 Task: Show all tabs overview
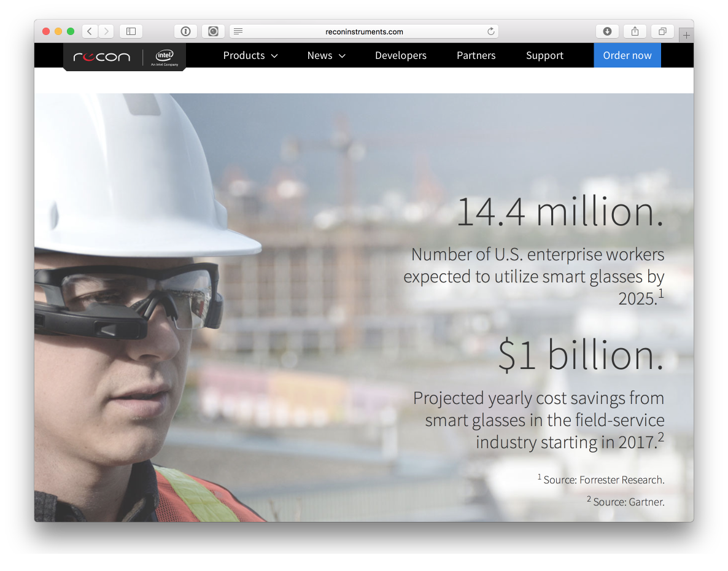click(663, 31)
